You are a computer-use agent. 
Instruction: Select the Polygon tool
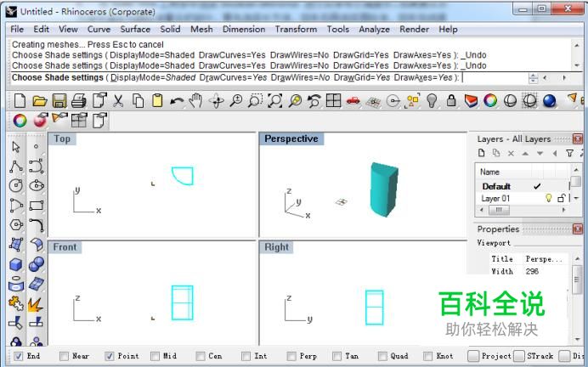16,225
